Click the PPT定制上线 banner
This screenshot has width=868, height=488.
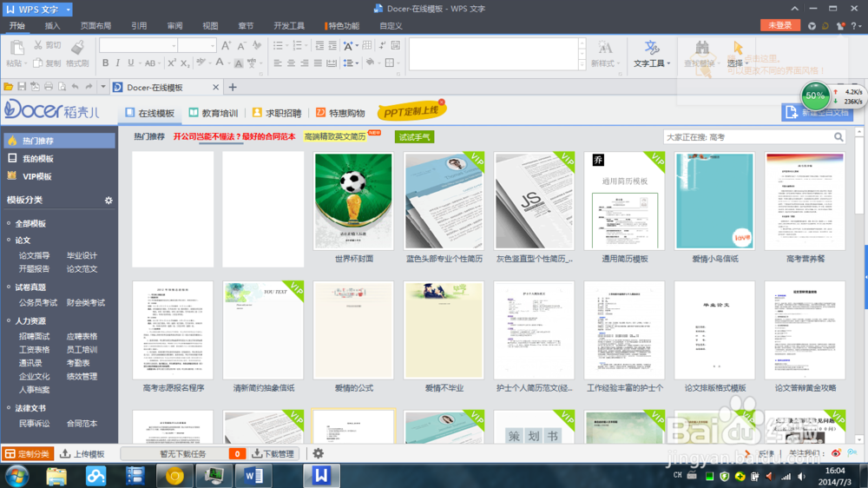[411, 111]
